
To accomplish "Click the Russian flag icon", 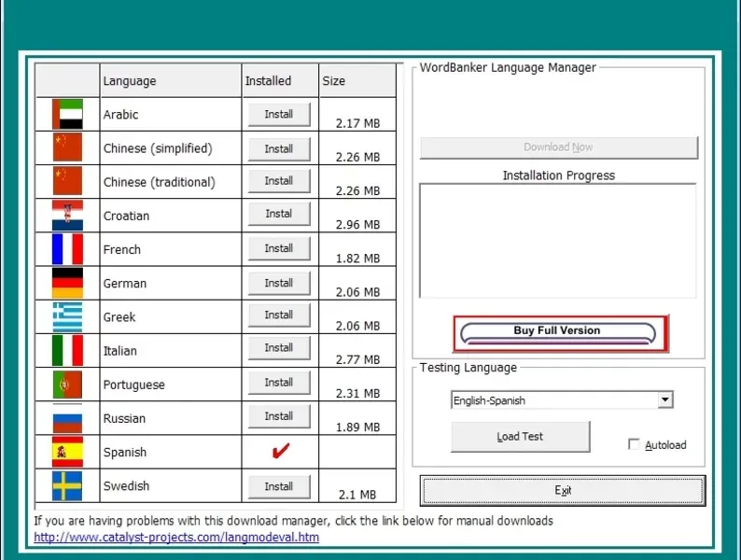I will [x=67, y=418].
